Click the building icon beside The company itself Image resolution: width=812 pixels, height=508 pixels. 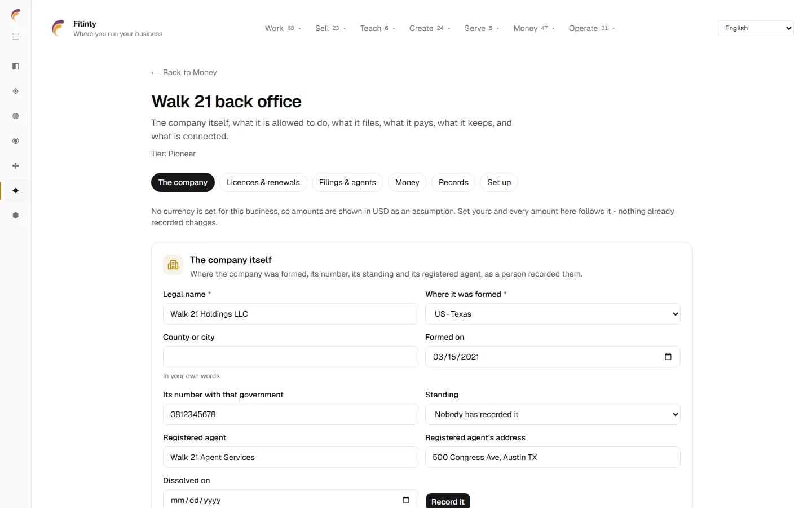pyautogui.click(x=173, y=265)
